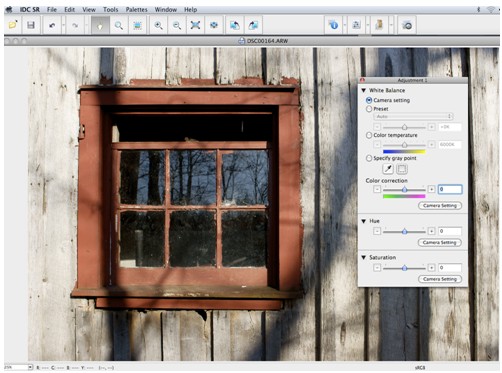Open the Redo history dropdown arrow
The height and width of the screenshot is (373, 502).
point(86,25)
